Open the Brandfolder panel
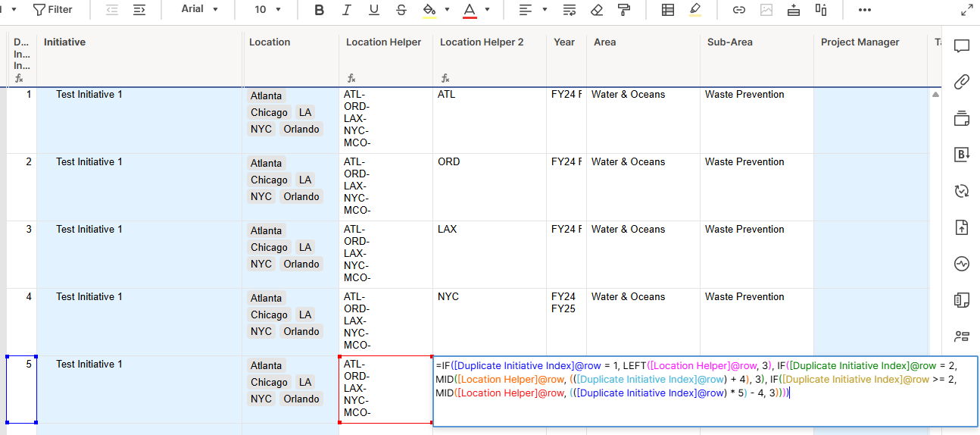Screen dimensions: 980x435 pos(962,155)
